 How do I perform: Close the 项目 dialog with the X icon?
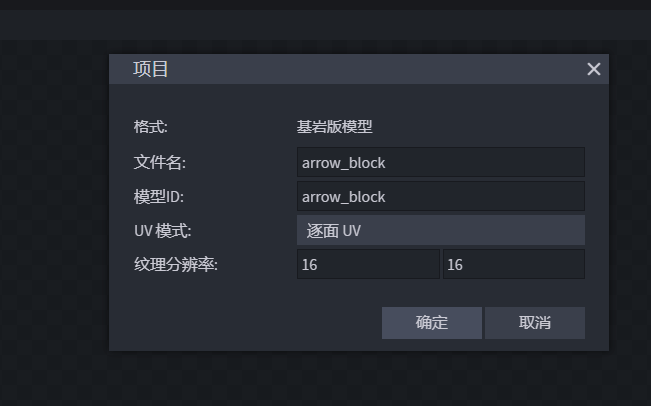coord(594,69)
